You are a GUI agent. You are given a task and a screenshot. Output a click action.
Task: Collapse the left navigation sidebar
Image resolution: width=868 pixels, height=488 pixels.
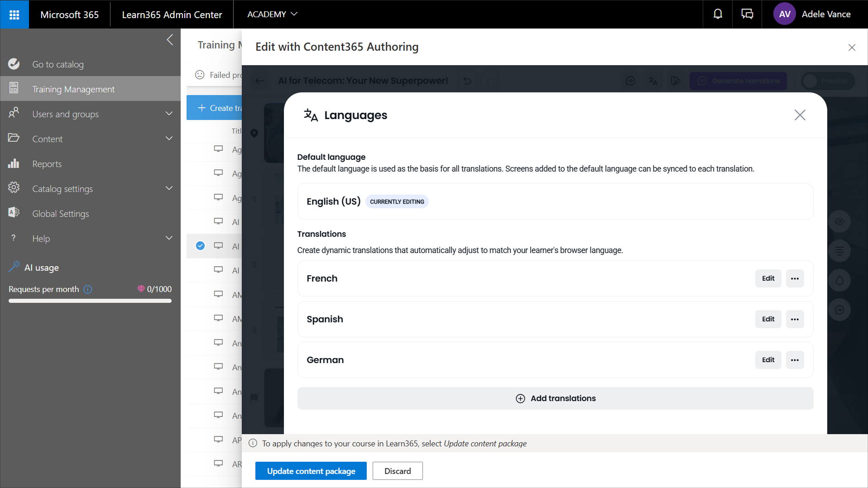tap(170, 40)
